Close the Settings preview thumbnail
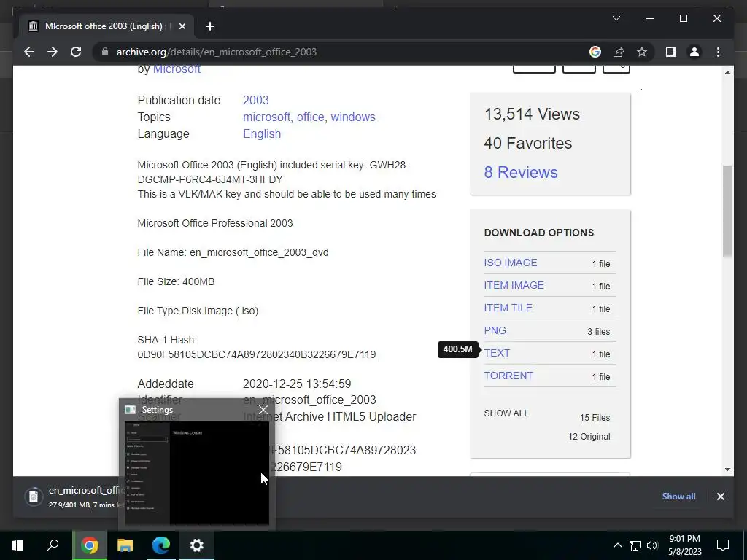 click(263, 410)
